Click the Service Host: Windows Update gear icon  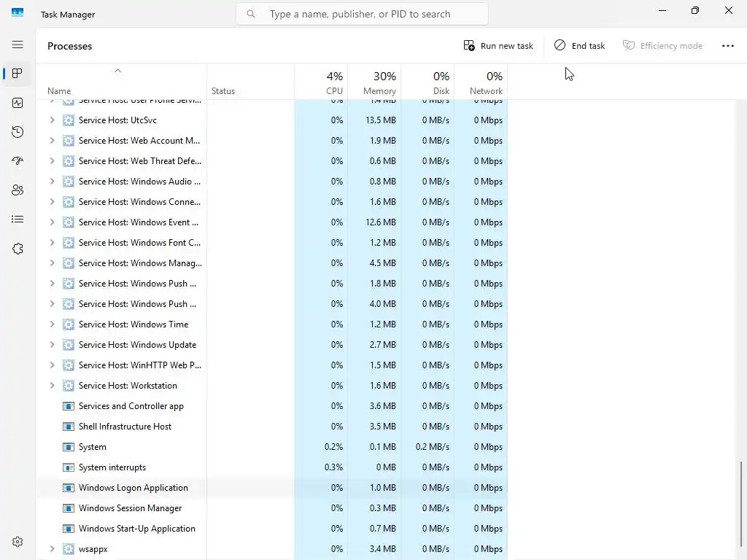tap(69, 345)
